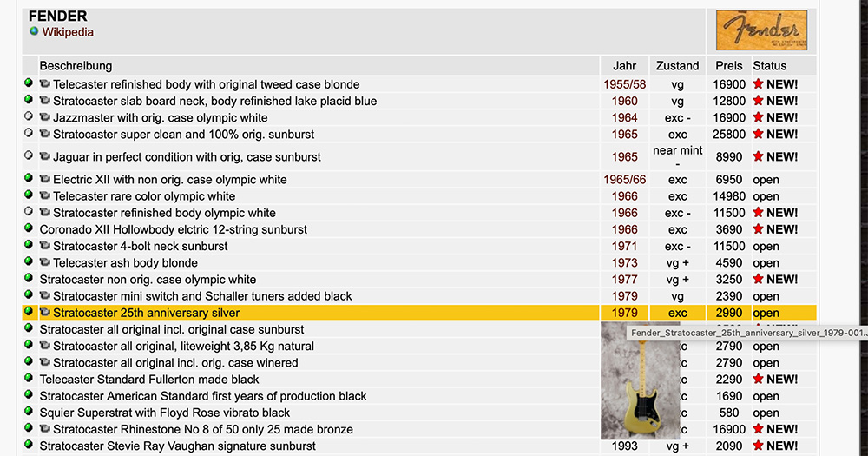Select Squier Superstrat with Floyd Rose vibrato
This screenshot has height=456, width=868.
pyautogui.click(x=164, y=413)
